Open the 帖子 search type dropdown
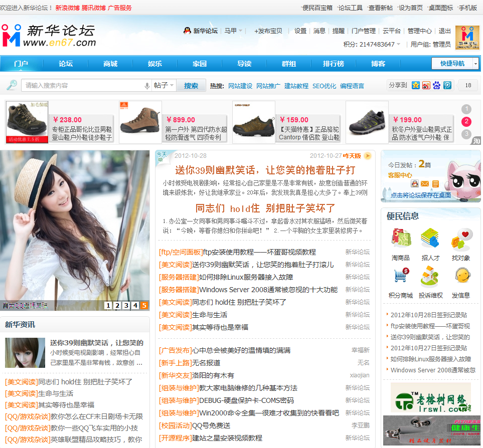 (x=164, y=85)
